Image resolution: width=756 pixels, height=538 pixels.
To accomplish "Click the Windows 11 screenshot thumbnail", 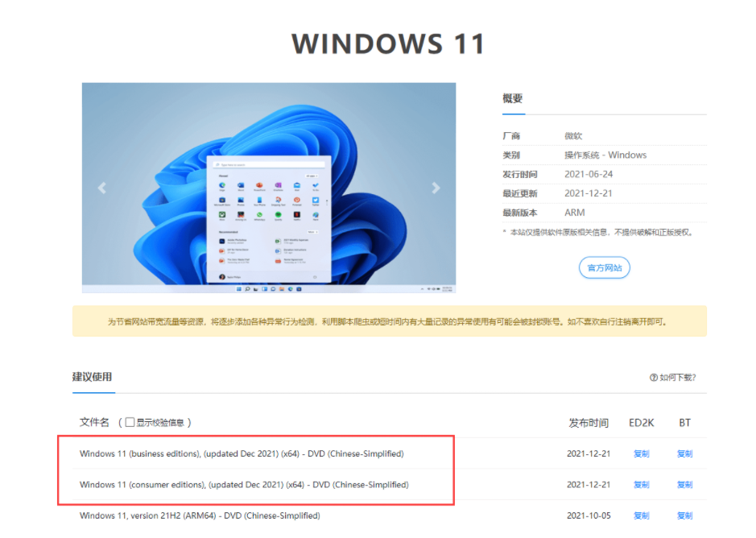I will tap(269, 188).
